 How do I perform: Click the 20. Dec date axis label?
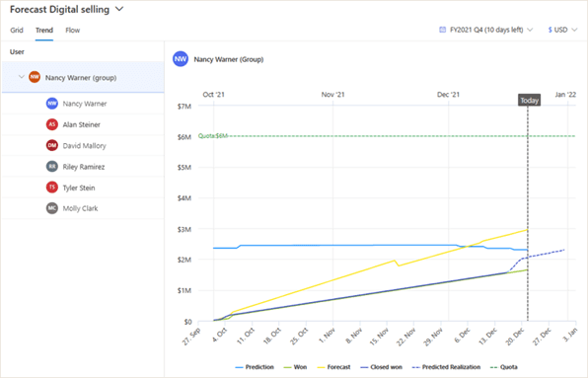[x=515, y=337]
